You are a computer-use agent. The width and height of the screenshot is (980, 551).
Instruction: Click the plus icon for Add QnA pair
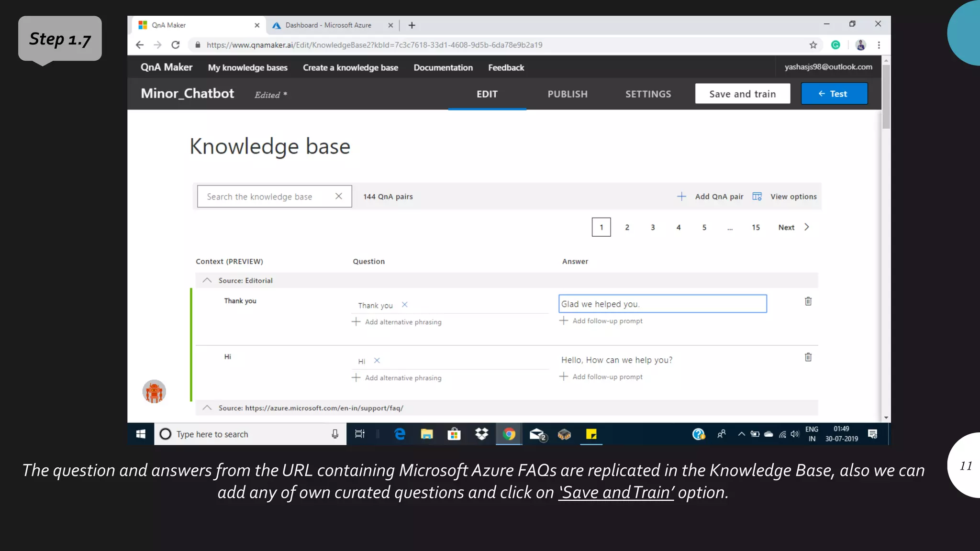click(x=681, y=197)
